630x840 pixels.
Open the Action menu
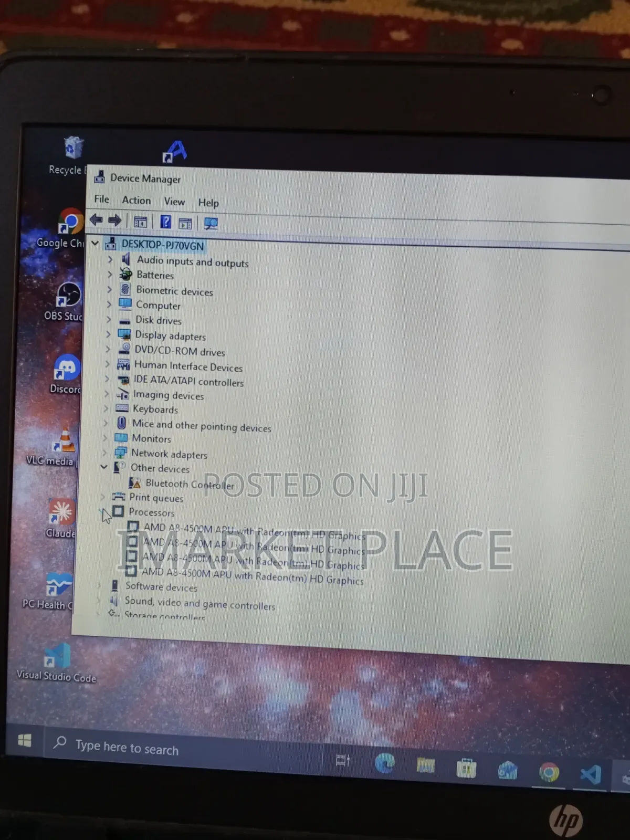coord(136,200)
